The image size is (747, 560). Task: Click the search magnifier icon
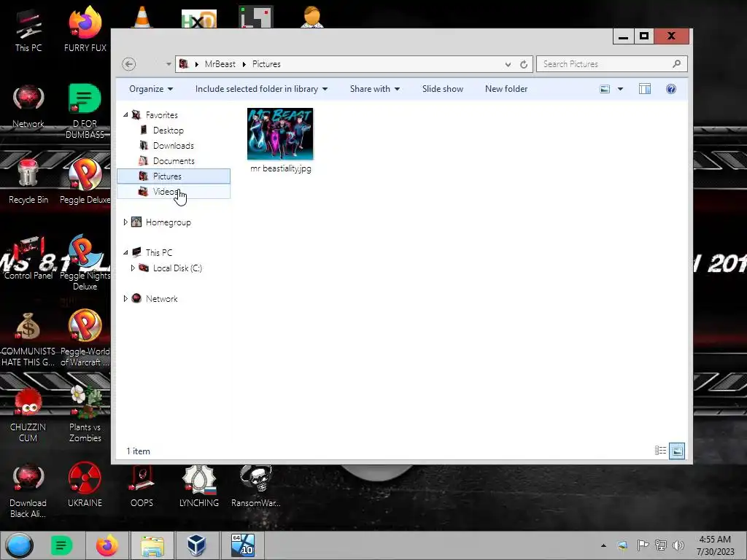click(x=676, y=64)
